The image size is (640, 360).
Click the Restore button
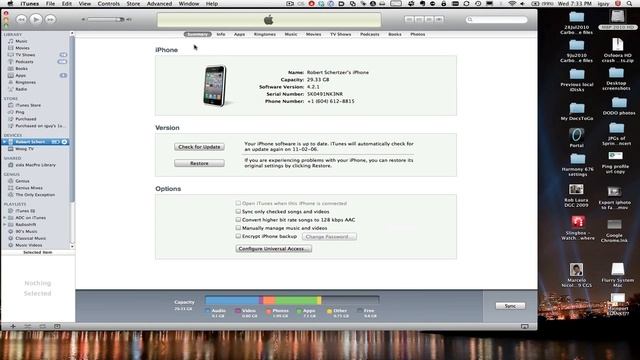click(x=199, y=163)
